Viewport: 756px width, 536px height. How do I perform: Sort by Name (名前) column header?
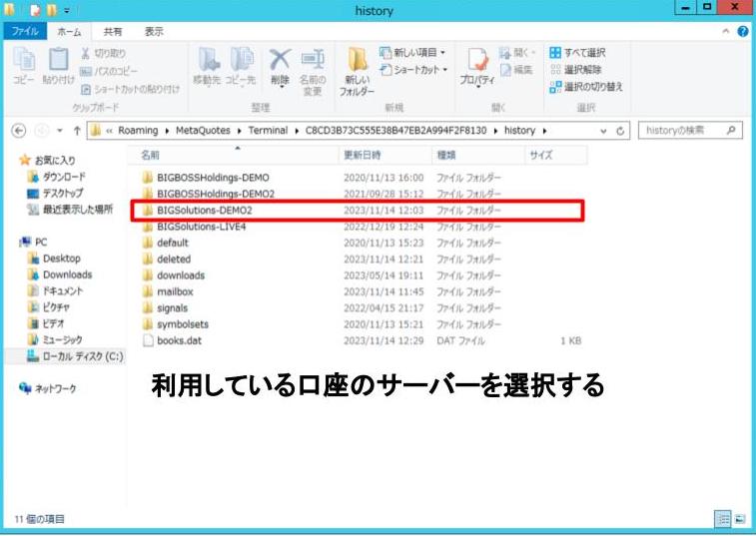(235, 155)
